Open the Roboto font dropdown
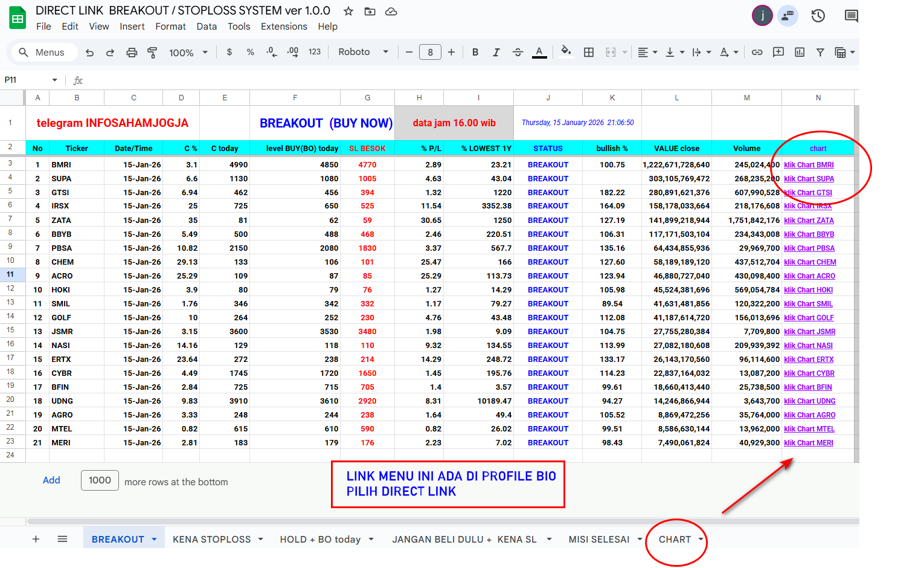This screenshot has height=568, width=924. click(x=363, y=53)
